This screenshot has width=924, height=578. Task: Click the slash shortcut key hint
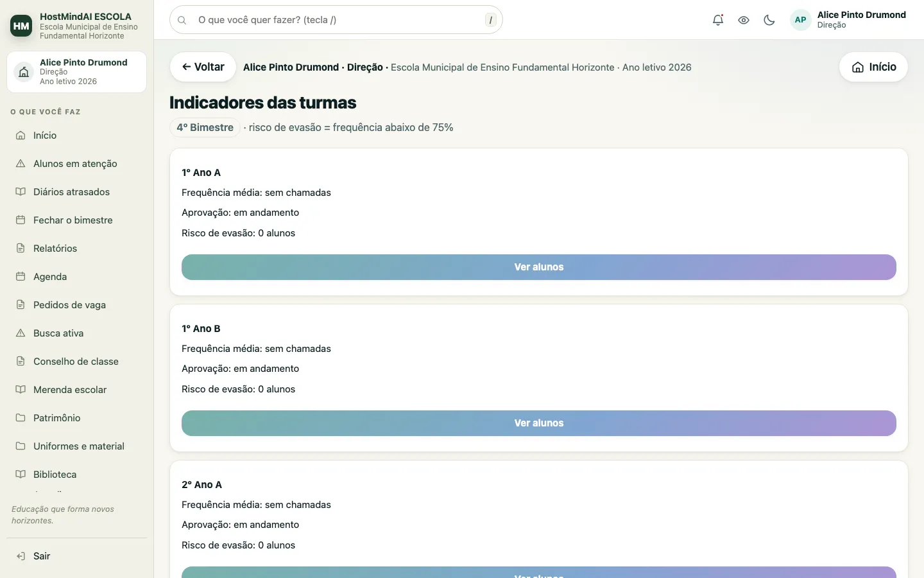point(491,20)
